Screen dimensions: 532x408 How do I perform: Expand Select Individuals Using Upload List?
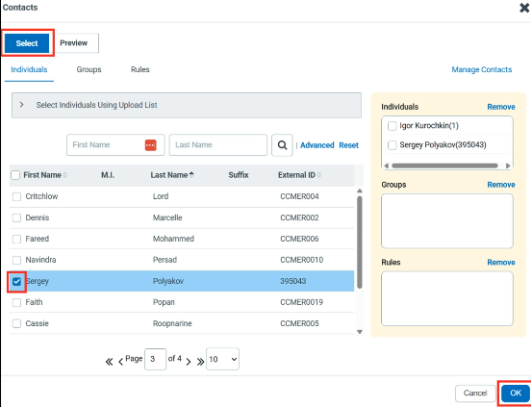[x=22, y=105]
